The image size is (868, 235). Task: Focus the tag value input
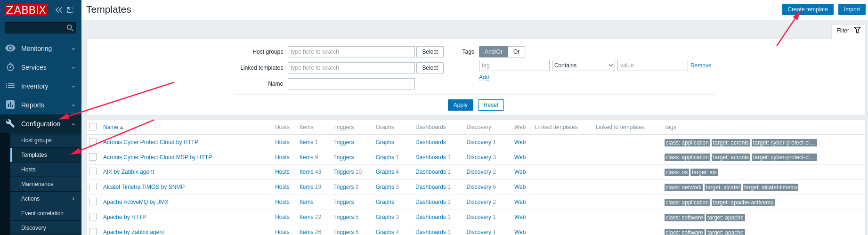click(x=653, y=65)
